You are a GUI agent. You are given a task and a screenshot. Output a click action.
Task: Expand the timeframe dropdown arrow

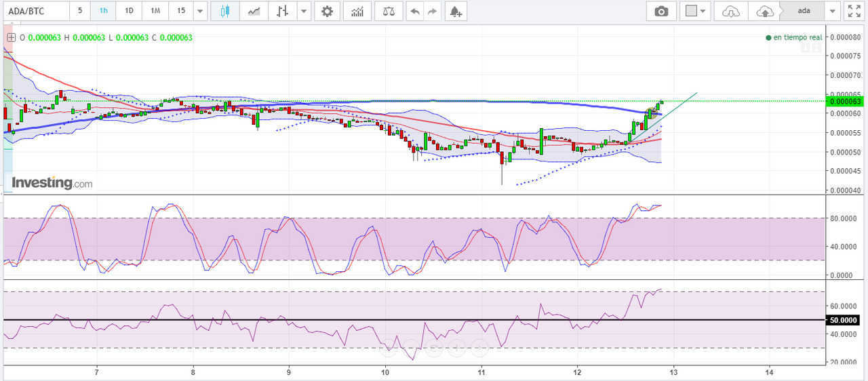point(200,11)
